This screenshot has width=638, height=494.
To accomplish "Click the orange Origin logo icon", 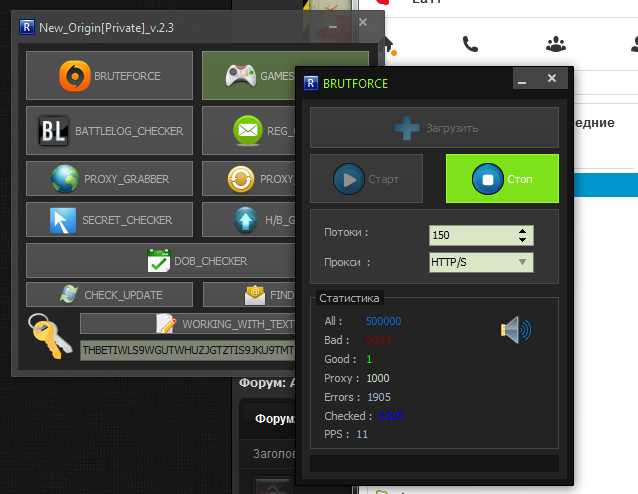I will tap(74, 76).
